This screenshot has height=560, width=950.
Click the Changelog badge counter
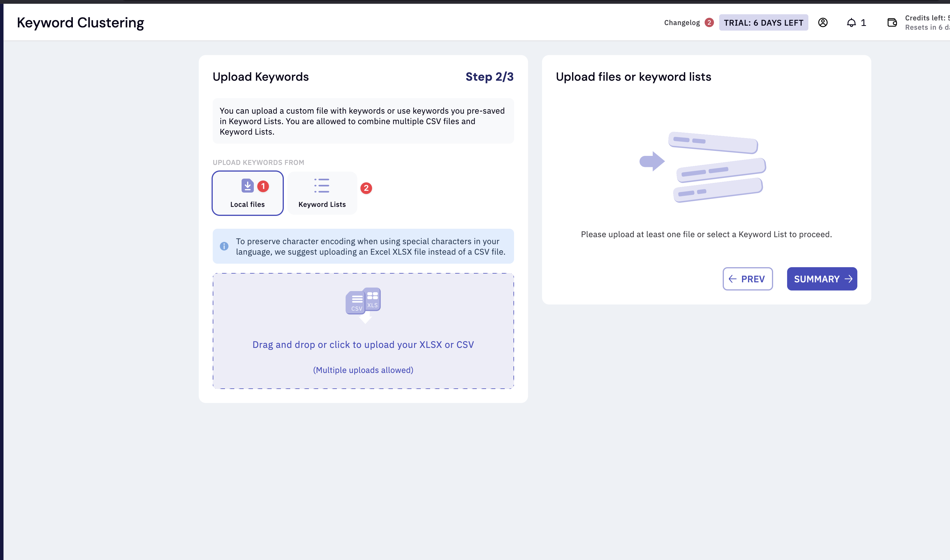tap(709, 23)
